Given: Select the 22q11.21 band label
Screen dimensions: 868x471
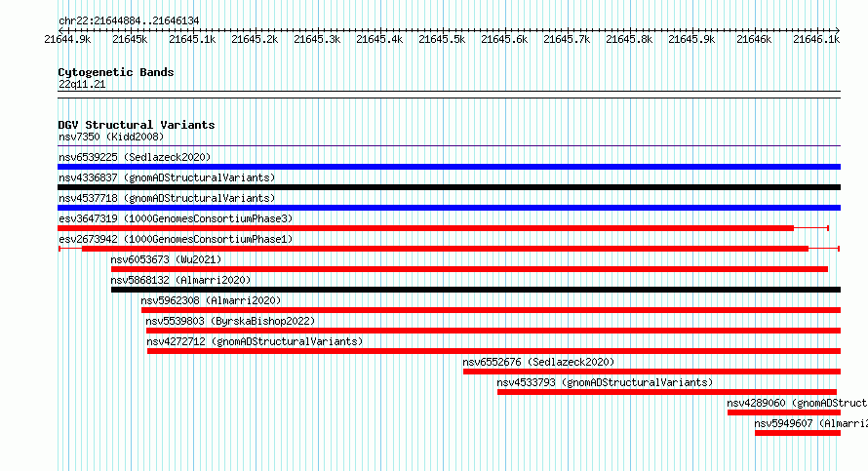Looking at the screenshot, I should click(82, 84).
